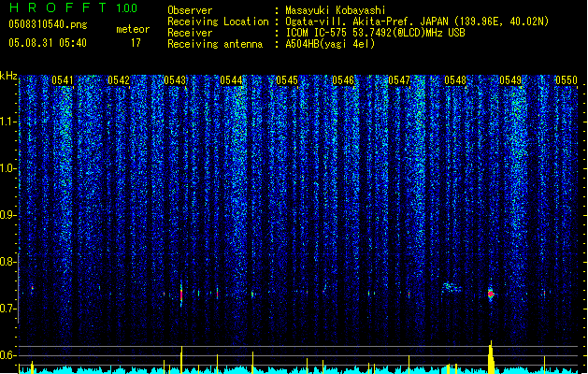Click the tallest yellow signal peak near 0549

(491, 357)
